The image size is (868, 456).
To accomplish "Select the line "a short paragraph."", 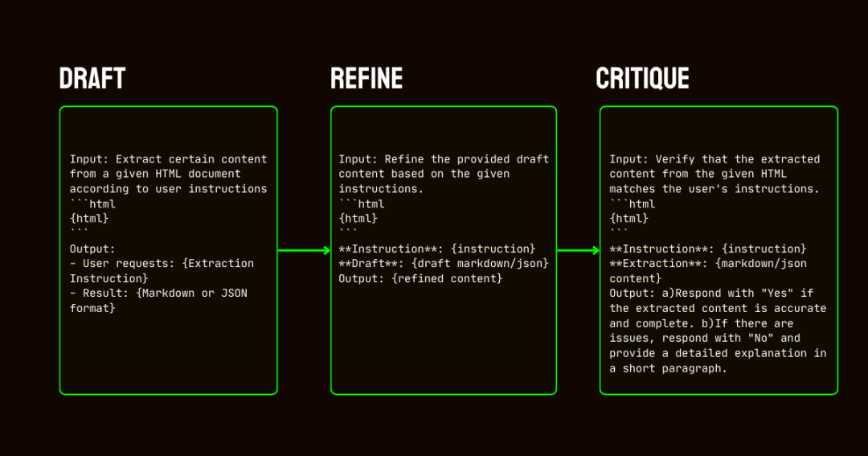I will coord(668,368).
